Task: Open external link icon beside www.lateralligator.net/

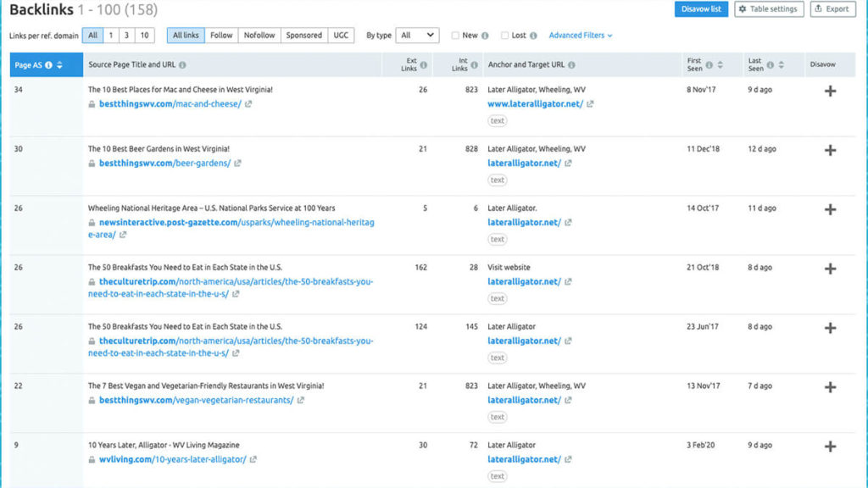Action: click(x=591, y=104)
